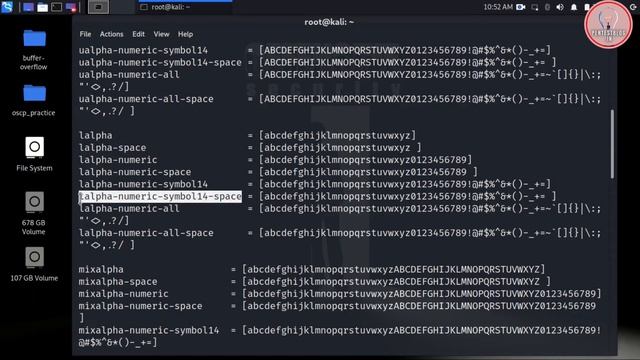Launch the terminal emulator from the panel

[57, 7]
